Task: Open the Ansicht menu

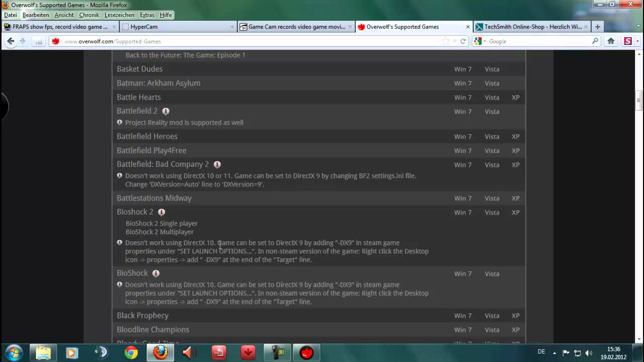Action: (64, 15)
